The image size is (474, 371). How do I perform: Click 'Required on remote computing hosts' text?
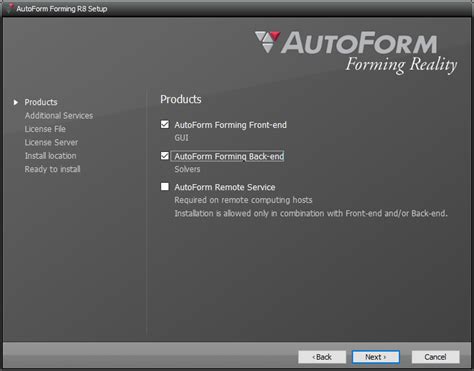pyautogui.click(x=243, y=200)
